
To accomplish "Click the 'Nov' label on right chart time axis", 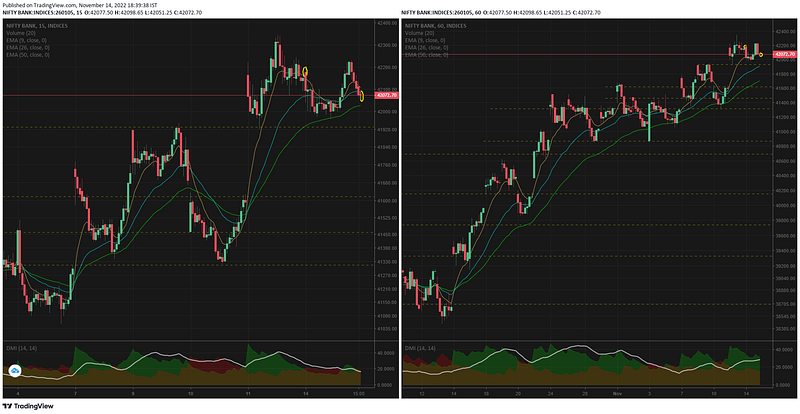I will [616, 394].
